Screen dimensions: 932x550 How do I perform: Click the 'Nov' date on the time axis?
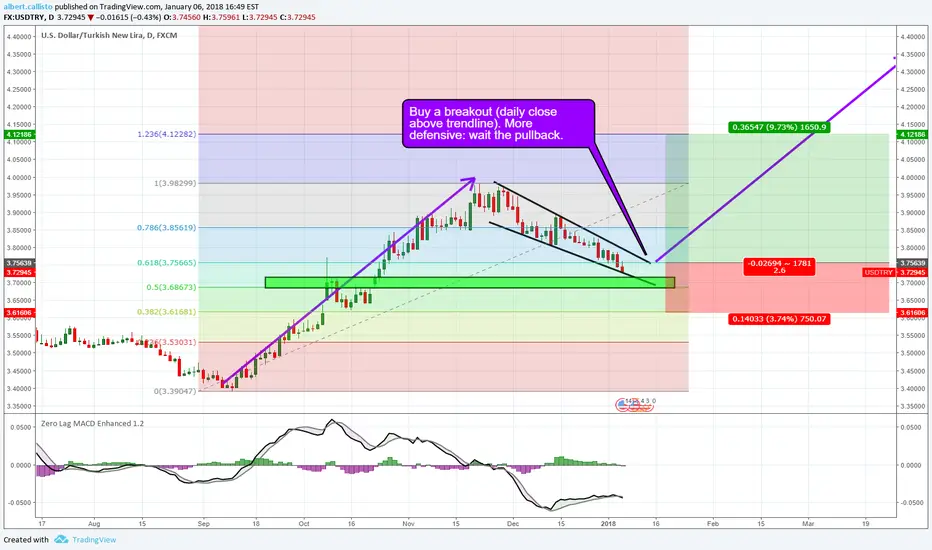coord(408,524)
